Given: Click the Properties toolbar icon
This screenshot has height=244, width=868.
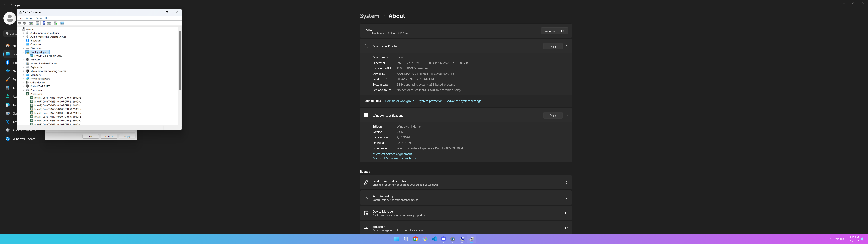Looking at the screenshot, I should click(37, 23).
